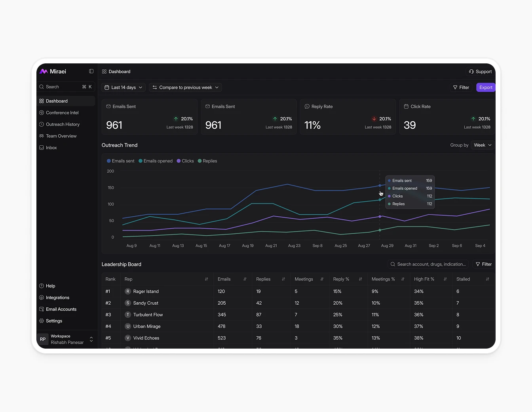Expand the workspace switcher for Rishabh Panesar
The image size is (532, 412).
pyautogui.click(x=91, y=339)
